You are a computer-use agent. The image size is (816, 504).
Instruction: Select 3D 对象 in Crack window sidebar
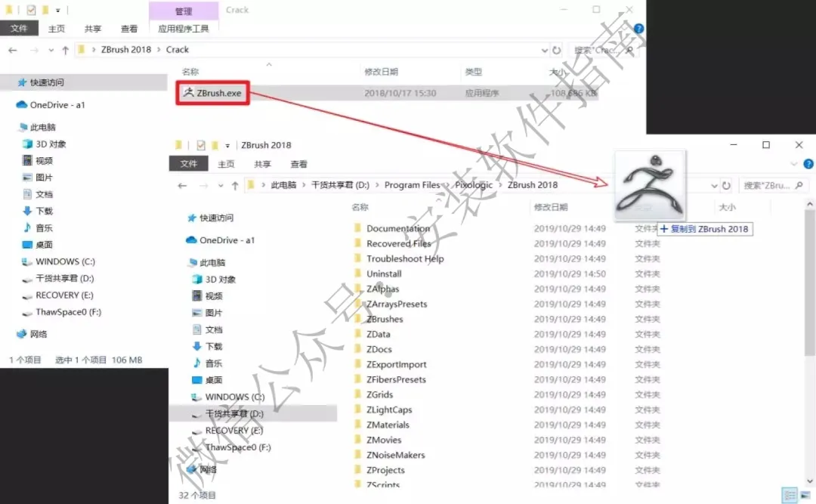(45, 144)
